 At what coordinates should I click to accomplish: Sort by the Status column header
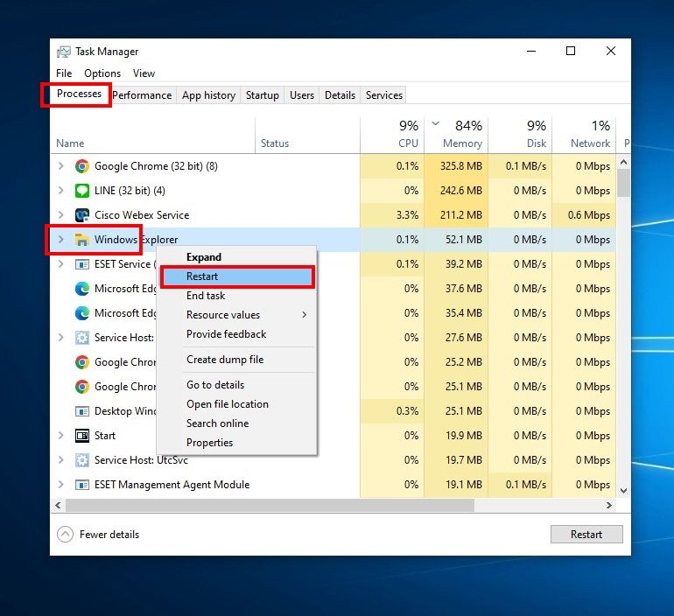(x=308, y=136)
